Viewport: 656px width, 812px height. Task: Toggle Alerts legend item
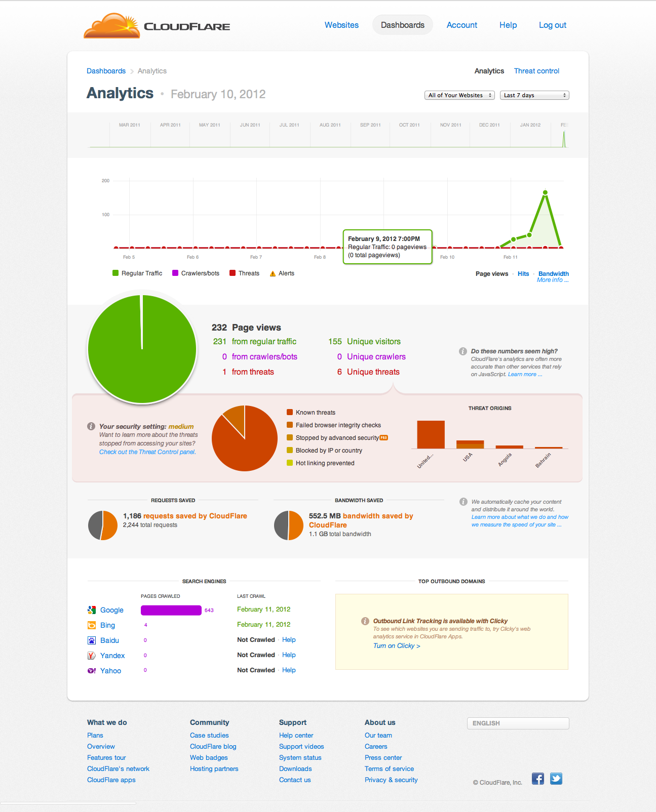point(282,273)
